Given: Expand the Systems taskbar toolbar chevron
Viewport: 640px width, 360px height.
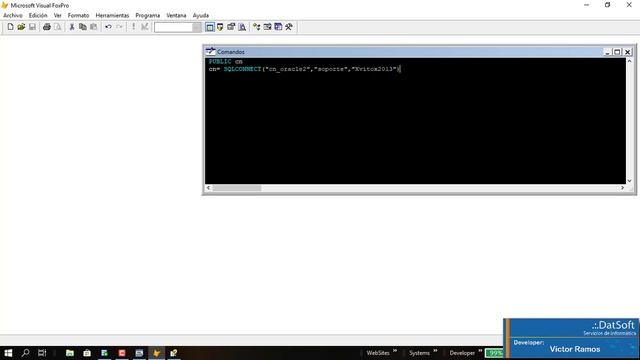Looking at the screenshot, I should tap(435, 351).
